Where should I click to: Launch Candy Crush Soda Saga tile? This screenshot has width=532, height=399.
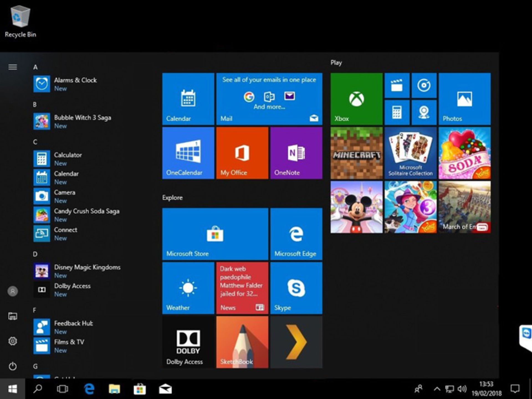(x=465, y=153)
